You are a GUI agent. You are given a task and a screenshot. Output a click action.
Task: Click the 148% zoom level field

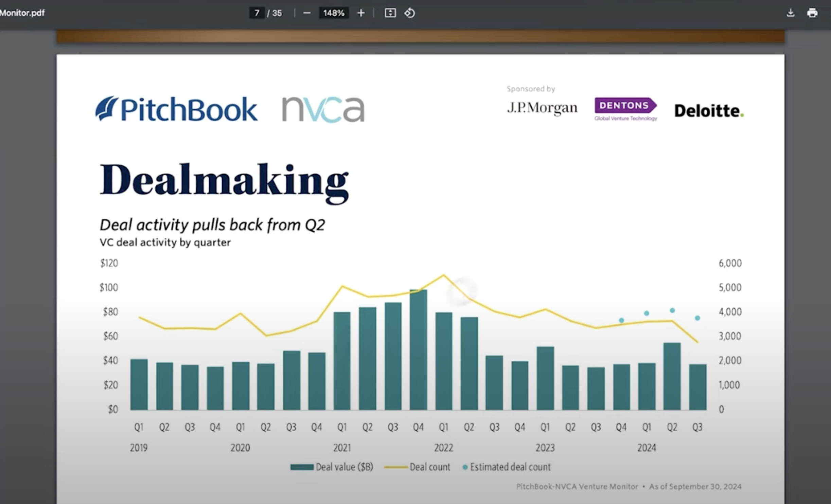(x=334, y=13)
